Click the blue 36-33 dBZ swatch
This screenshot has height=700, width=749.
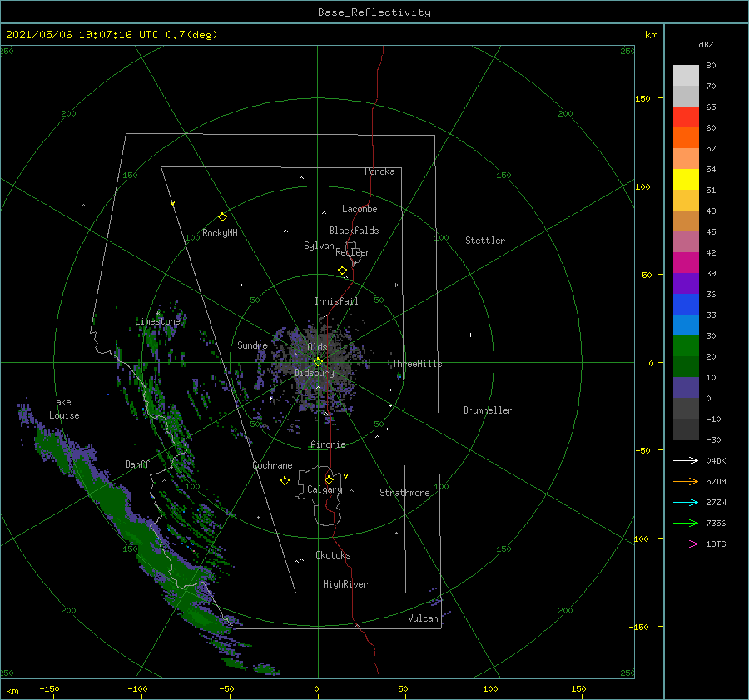686,305
